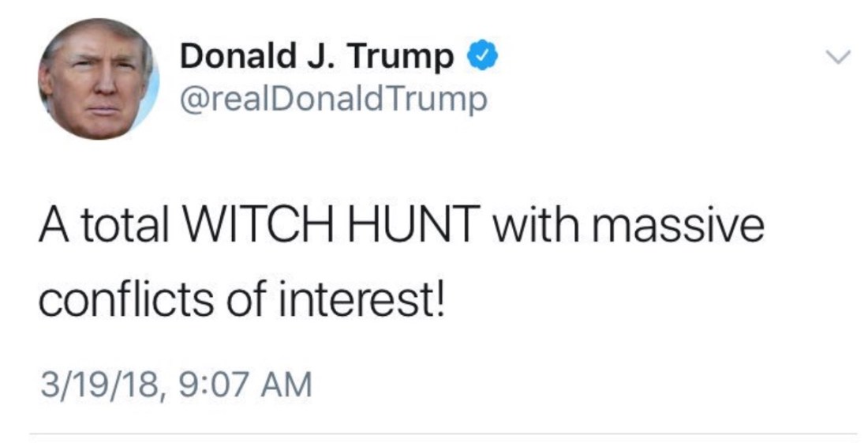Open the tweet options chevron menu
This screenshot has height=443, width=868.
tap(840, 57)
